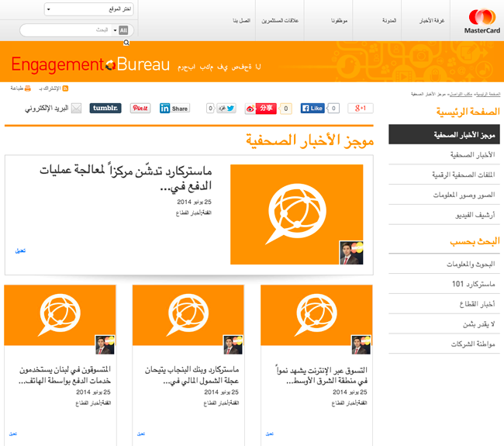Click breadcrumb مكتب التواصل link
Screen dimensions: 504x446
click(x=461, y=94)
